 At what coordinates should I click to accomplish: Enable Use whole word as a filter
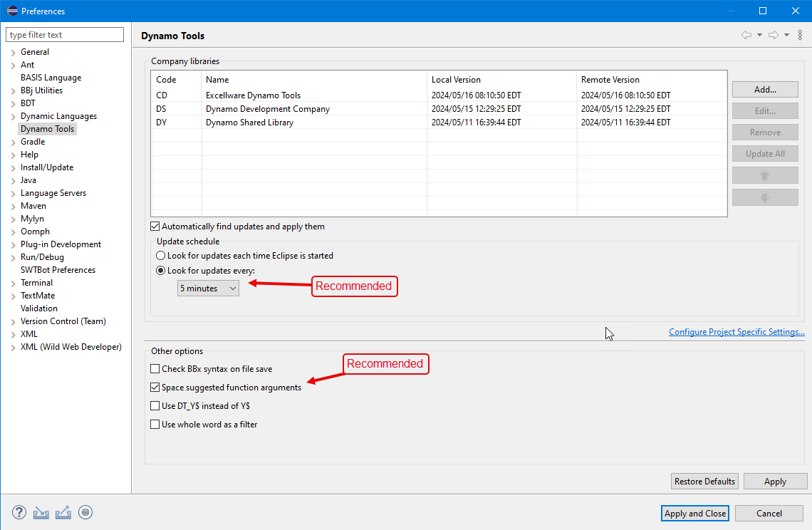pyautogui.click(x=155, y=425)
